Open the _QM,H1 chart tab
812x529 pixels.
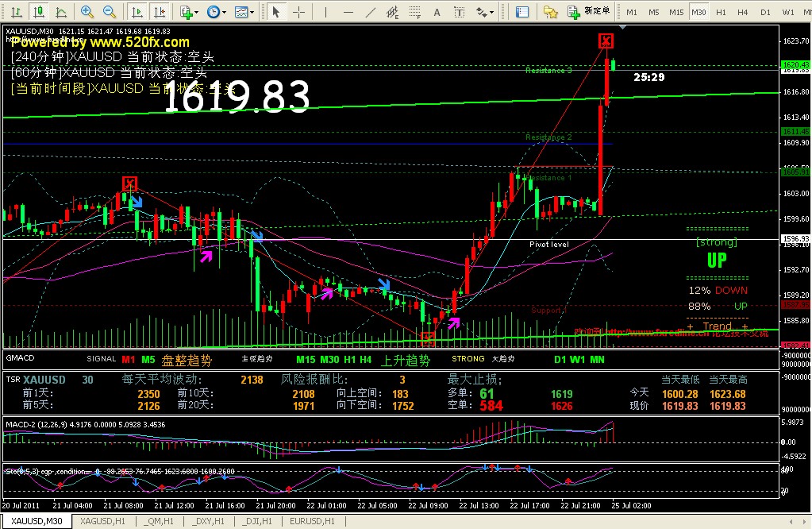159,521
